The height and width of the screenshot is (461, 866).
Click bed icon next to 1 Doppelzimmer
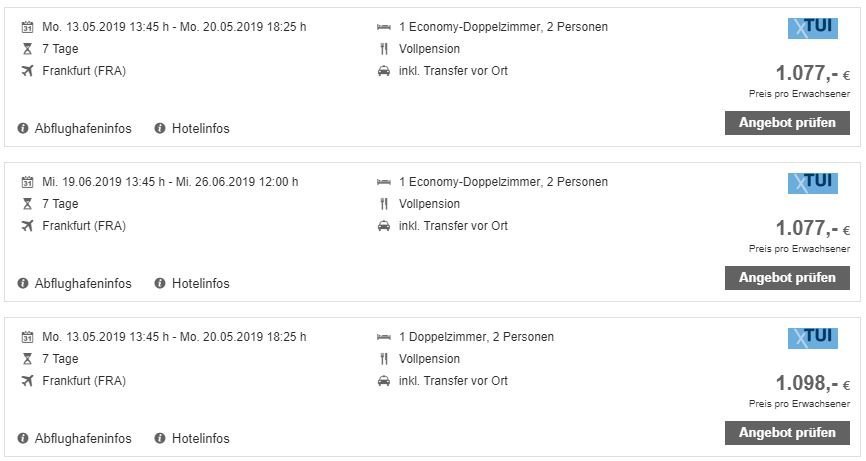coord(384,337)
